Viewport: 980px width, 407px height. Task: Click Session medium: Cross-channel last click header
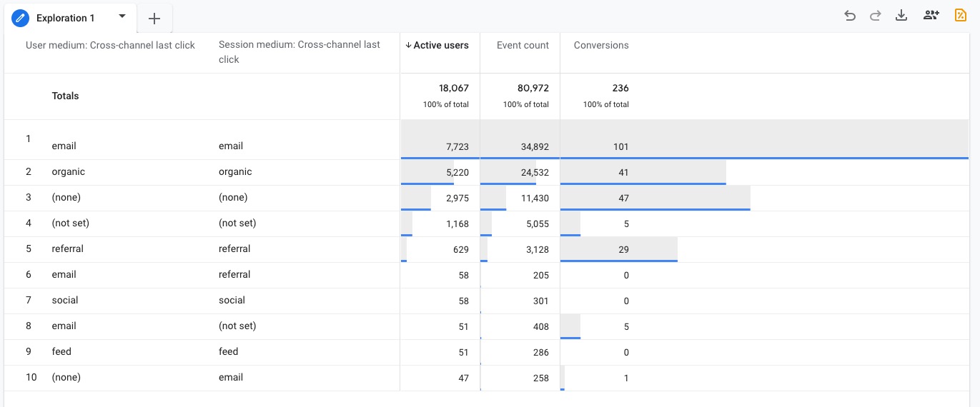point(300,52)
